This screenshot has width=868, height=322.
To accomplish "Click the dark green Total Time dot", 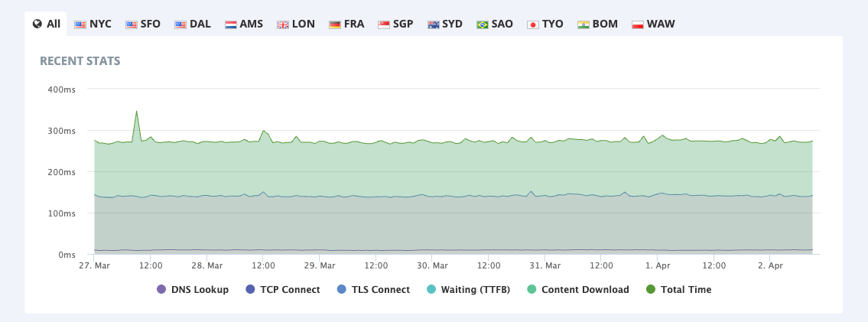I will (651, 289).
